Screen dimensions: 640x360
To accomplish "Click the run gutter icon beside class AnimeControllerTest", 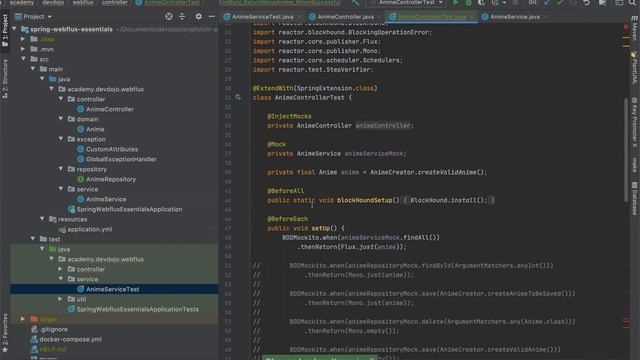I will click(x=238, y=98).
